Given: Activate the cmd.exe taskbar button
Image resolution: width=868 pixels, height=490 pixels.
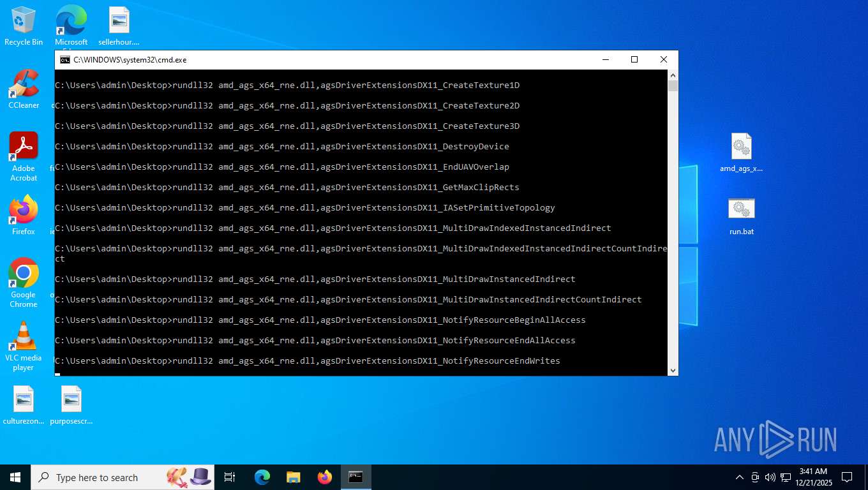Looking at the screenshot, I should (x=356, y=477).
